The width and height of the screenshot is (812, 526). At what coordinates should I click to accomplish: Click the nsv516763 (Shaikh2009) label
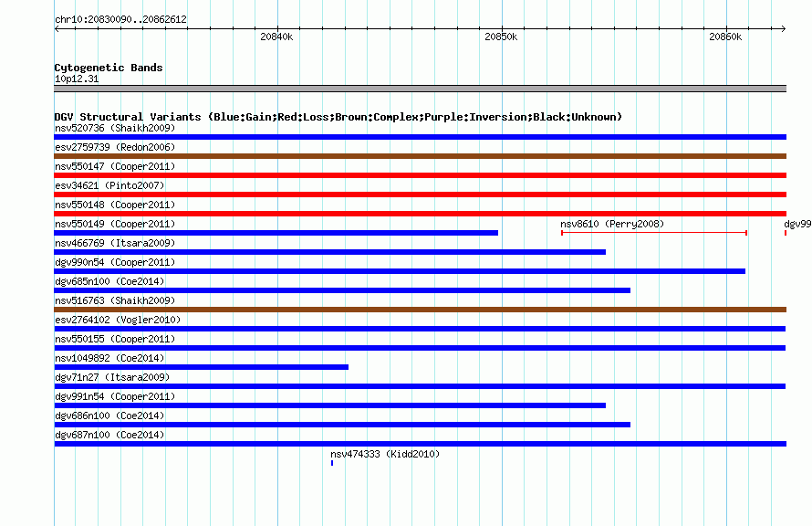coord(115,300)
